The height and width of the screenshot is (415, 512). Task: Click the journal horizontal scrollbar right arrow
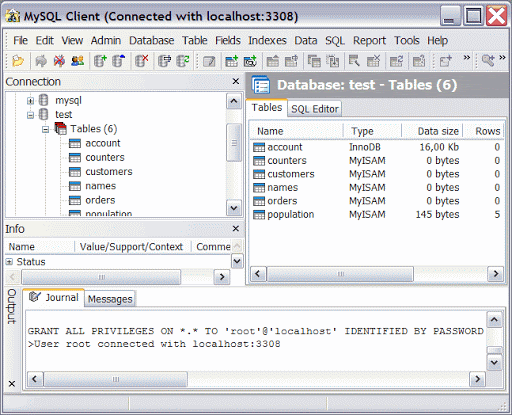(x=477, y=379)
